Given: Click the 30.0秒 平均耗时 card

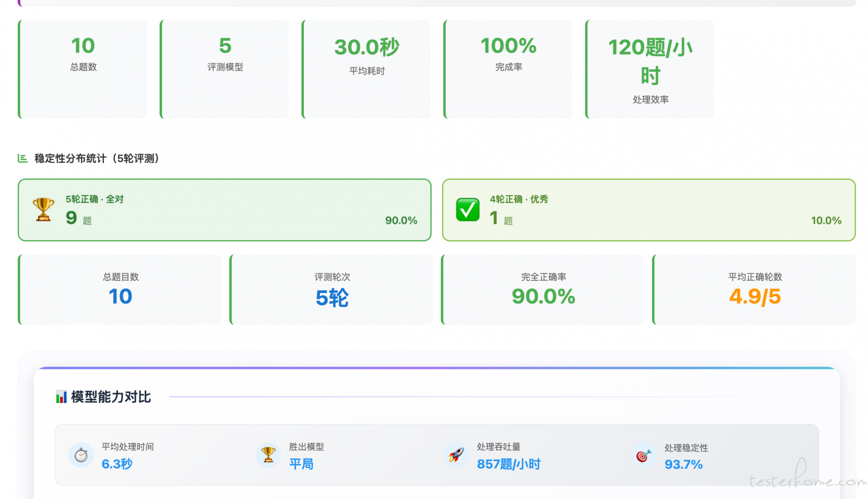Looking at the screenshot, I should [367, 69].
